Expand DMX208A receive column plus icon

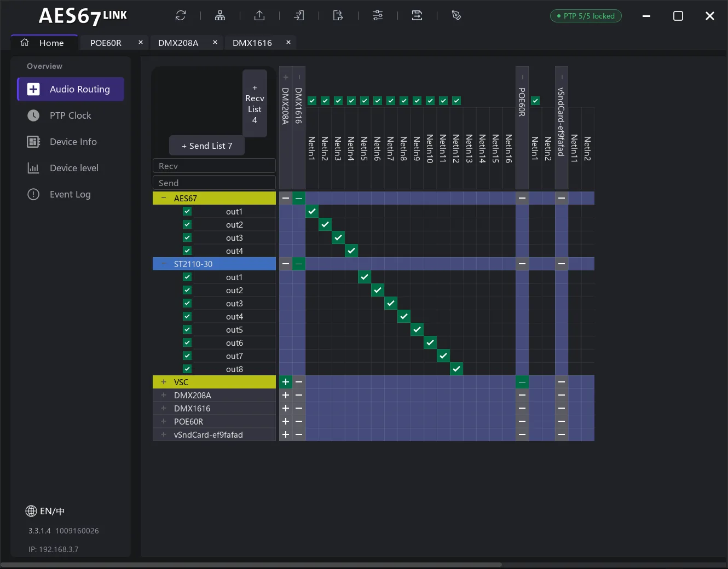pyautogui.click(x=286, y=77)
